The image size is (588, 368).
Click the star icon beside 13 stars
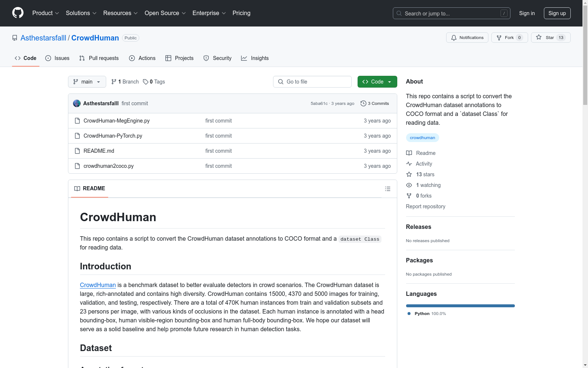409,174
